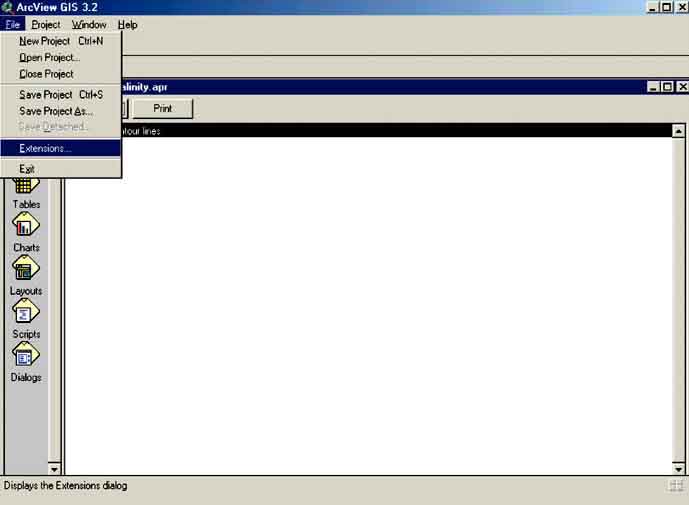Image resolution: width=689 pixels, height=505 pixels.
Task: Select the Charts icon in project sidebar
Action: pos(26,226)
